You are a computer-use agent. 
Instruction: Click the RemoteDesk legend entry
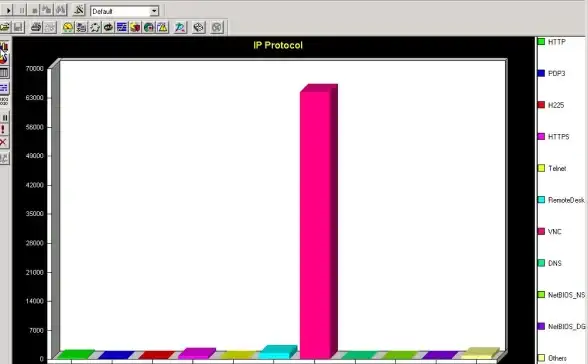click(x=561, y=200)
